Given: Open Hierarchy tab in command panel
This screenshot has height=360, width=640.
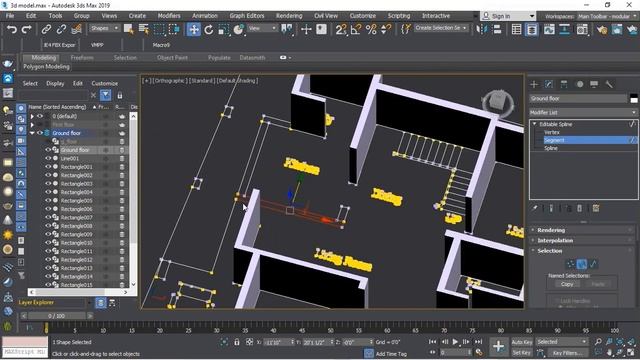Looking at the screenshot, I should point(564,84).
